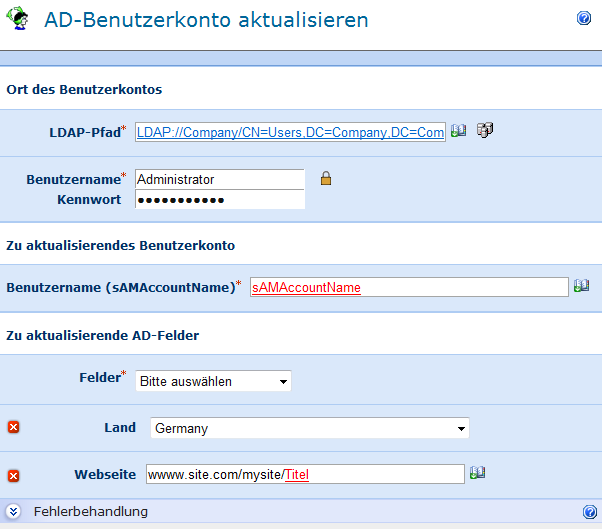Click the server browse icon next to LDAP-Pfad

click(x=485, y=131)
